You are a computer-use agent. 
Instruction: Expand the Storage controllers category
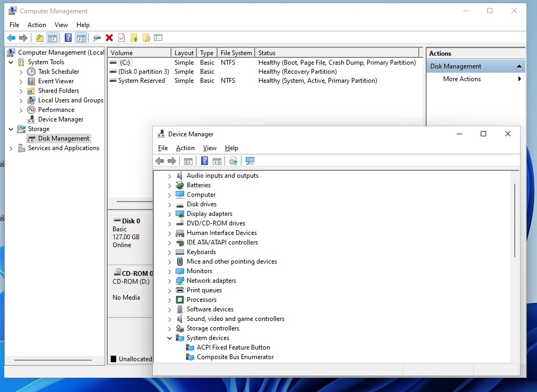click(169, 329)
